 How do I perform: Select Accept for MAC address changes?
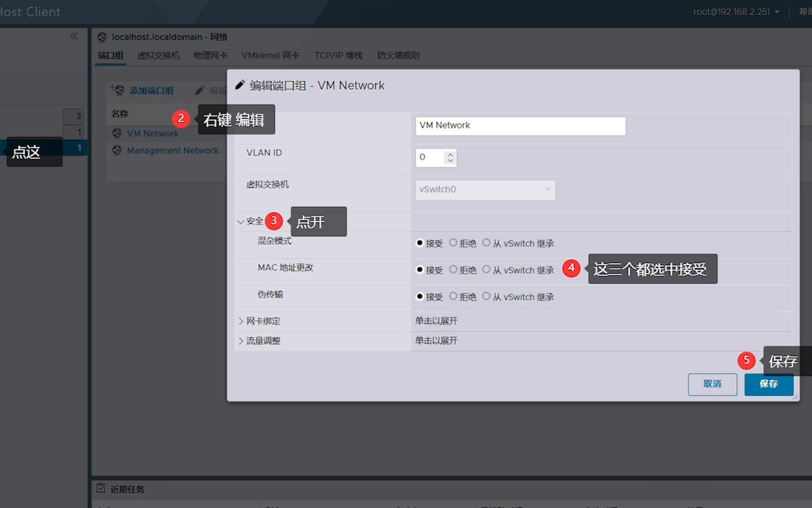(x=420, y=270)
